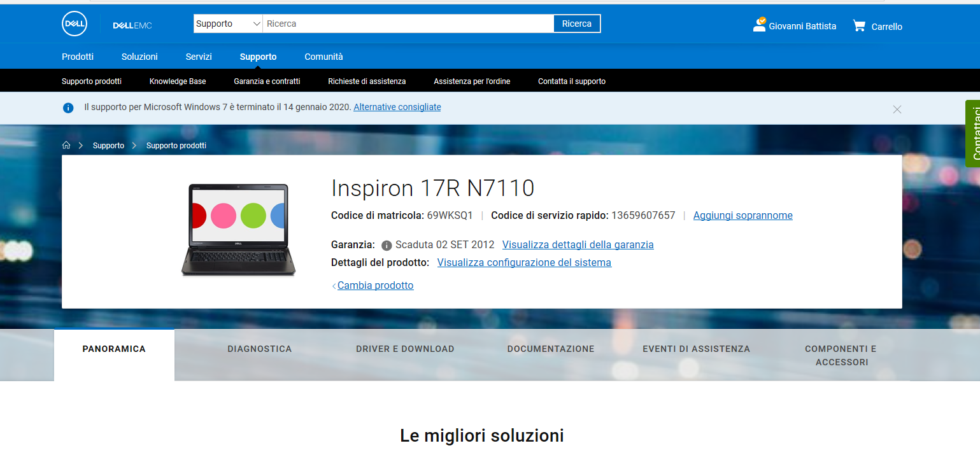This screenshot has width=980, height=455.
Task: Click the blue info icon in the Windows 7 banner
Action: tap(68, 108)
